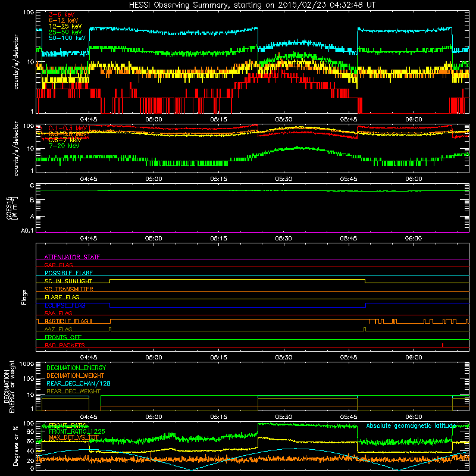Click the GAP_FLAG label
Viewport: 476px width, 476px height.
58,265
